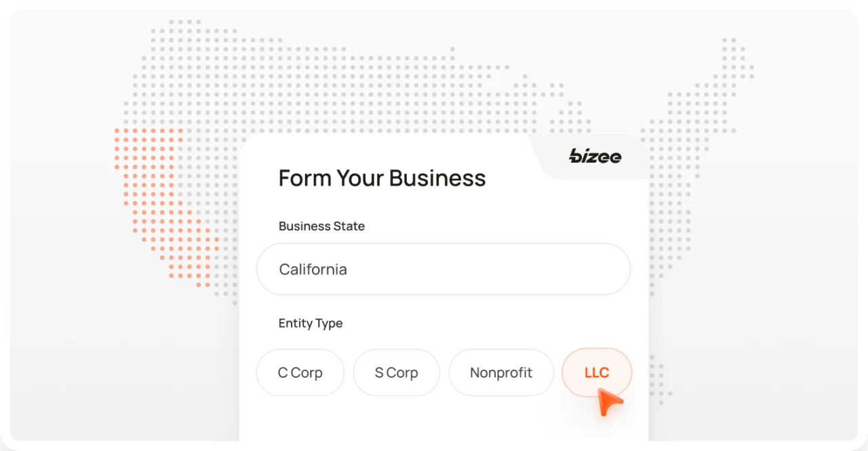Choose the S Corp option

[x=396, y=372]
